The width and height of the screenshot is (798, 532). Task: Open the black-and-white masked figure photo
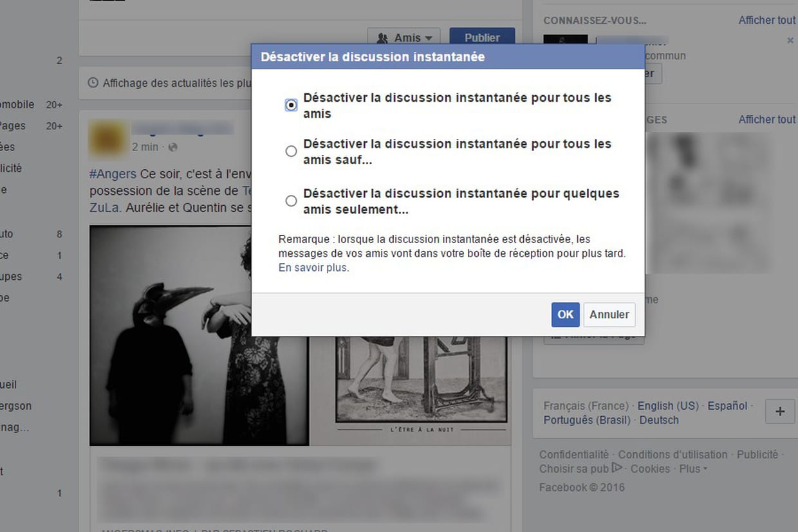[x=199, y=335]
